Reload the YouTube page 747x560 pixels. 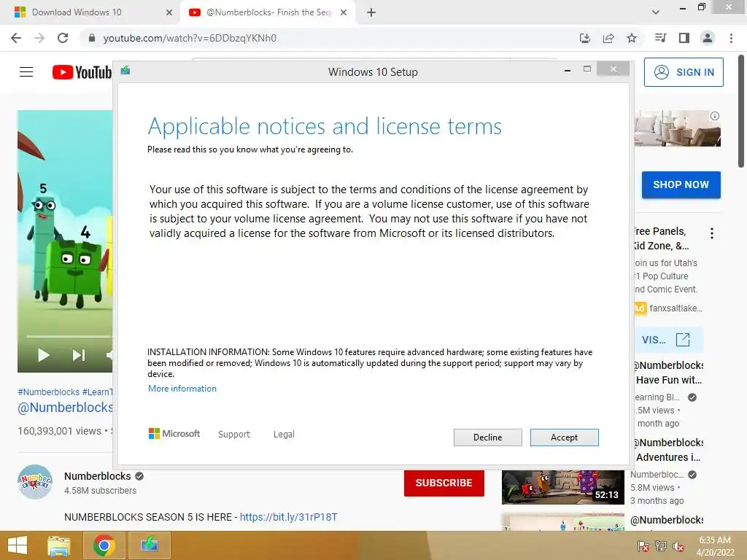[63, 38]
